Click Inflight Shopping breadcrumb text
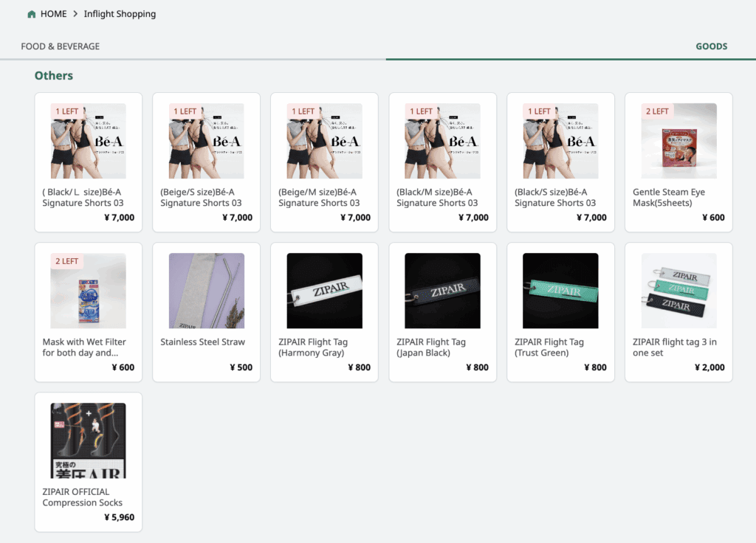Screen dimensions: 756x543 [120, 14]
